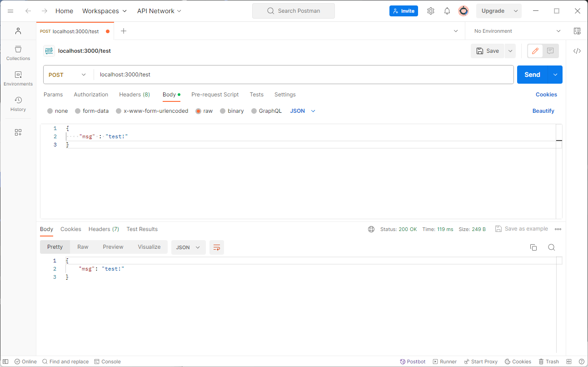Open History in the sidebar
This screenshot has height=367, width=588.
coord(18,104)
